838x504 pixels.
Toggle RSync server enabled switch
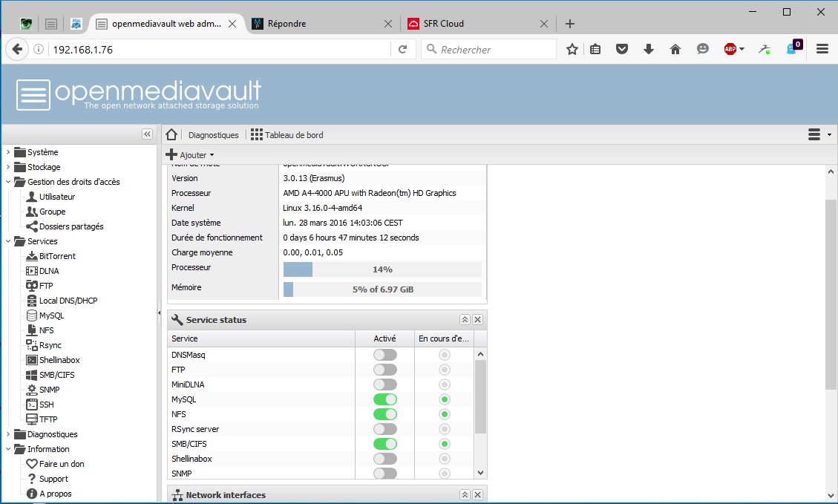(x=384, y=429)
